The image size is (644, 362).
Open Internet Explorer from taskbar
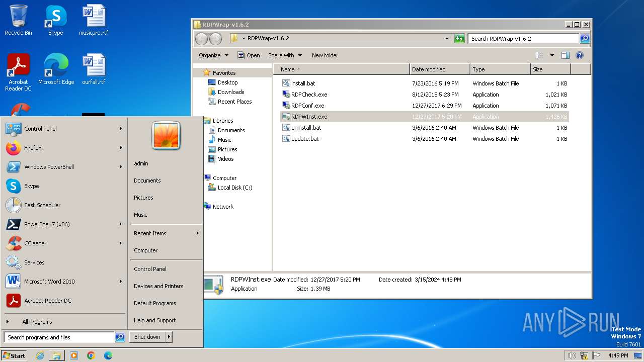coord(40,355)
